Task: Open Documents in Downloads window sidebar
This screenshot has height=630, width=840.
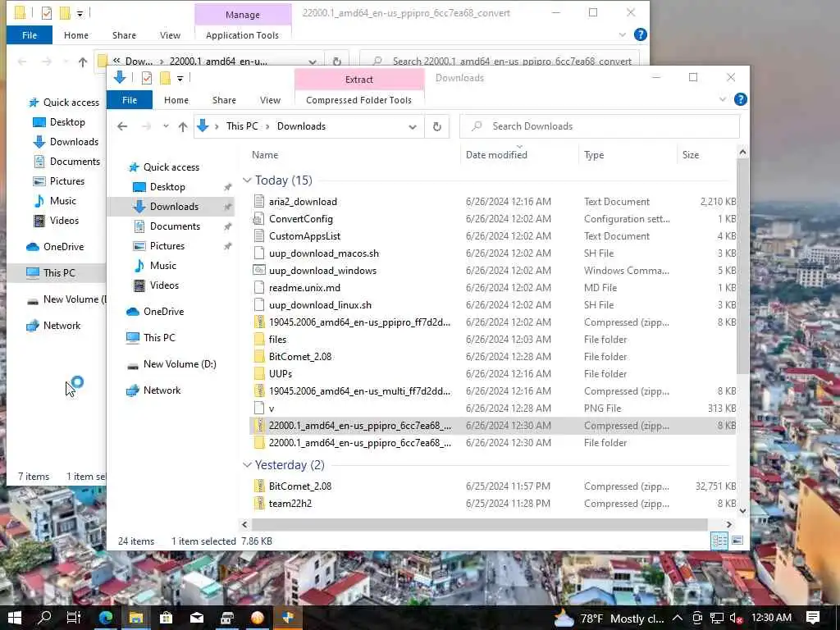Action: pos(175,226)
